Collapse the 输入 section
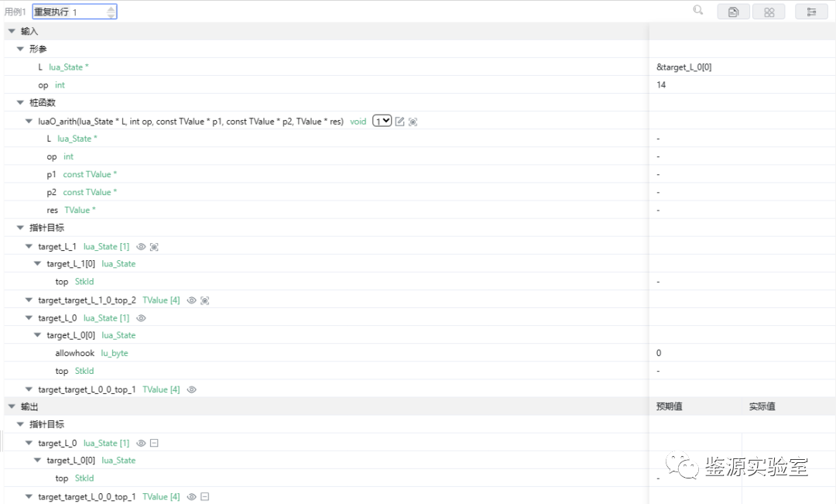 12,31
